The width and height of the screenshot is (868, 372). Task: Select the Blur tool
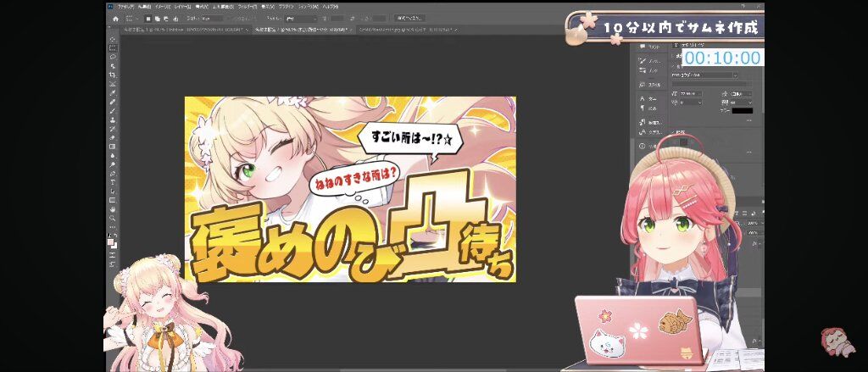point(113,155)
